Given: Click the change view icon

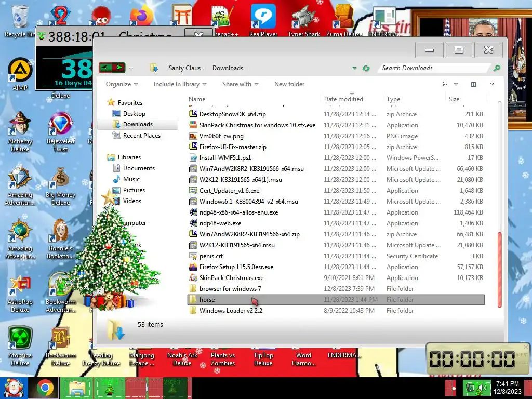Looking at the screenshot, I should coord(445,84).
